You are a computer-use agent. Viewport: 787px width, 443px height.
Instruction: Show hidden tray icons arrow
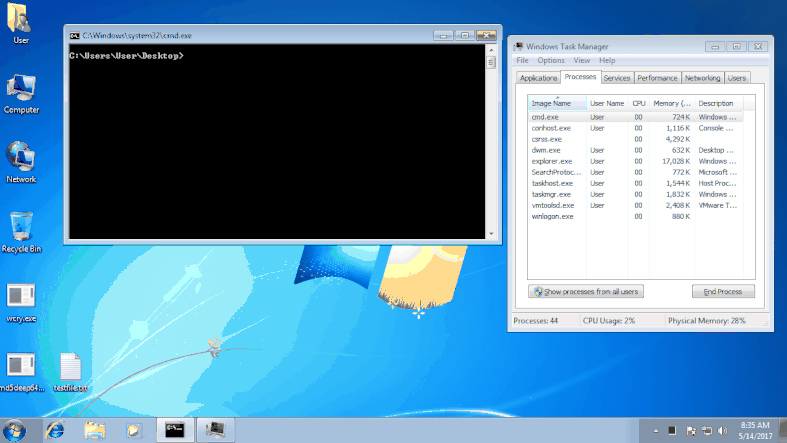(655, 431)
